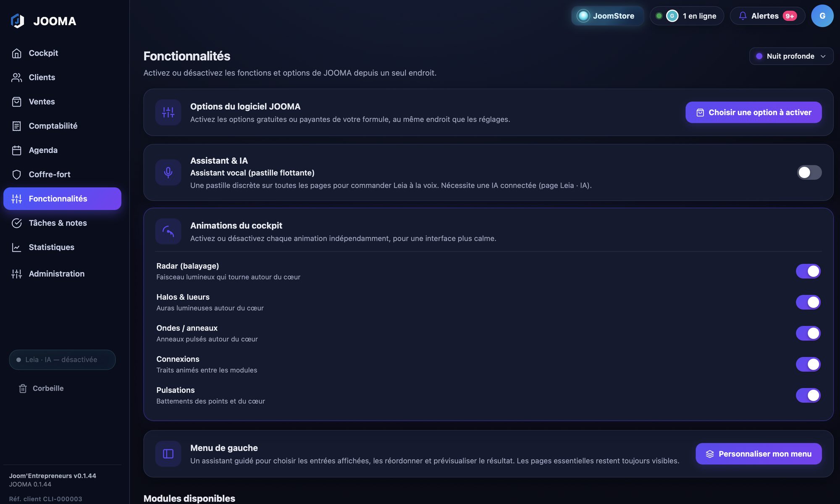Enable the Assistant vocal toggle
The height and width of the screenshot is (504, 840).
(809, 172)
